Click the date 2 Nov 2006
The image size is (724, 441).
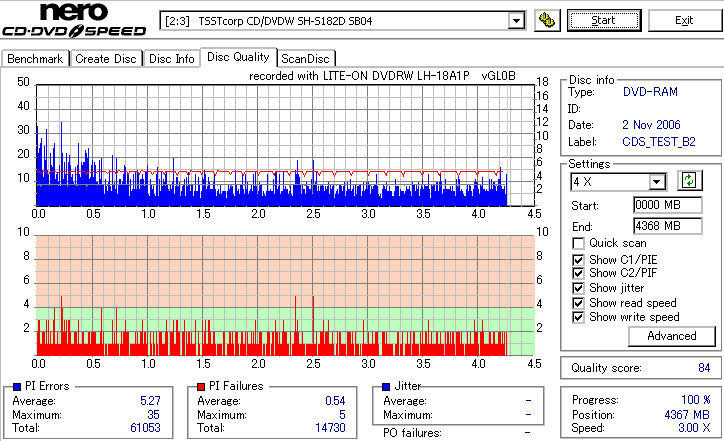651,125
